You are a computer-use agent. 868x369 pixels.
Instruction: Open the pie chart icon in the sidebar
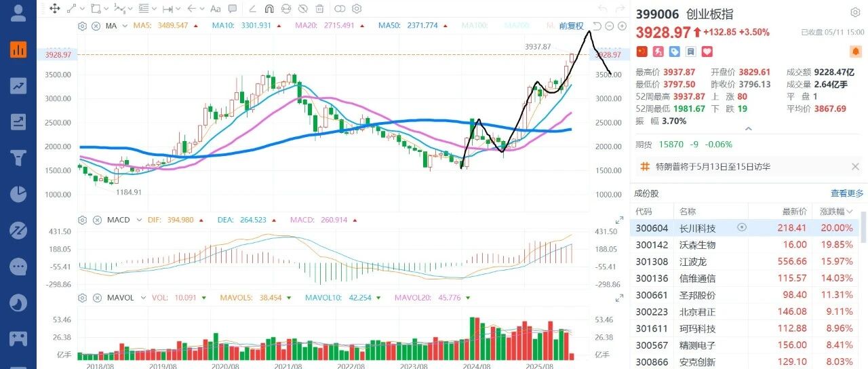[18, 194]
